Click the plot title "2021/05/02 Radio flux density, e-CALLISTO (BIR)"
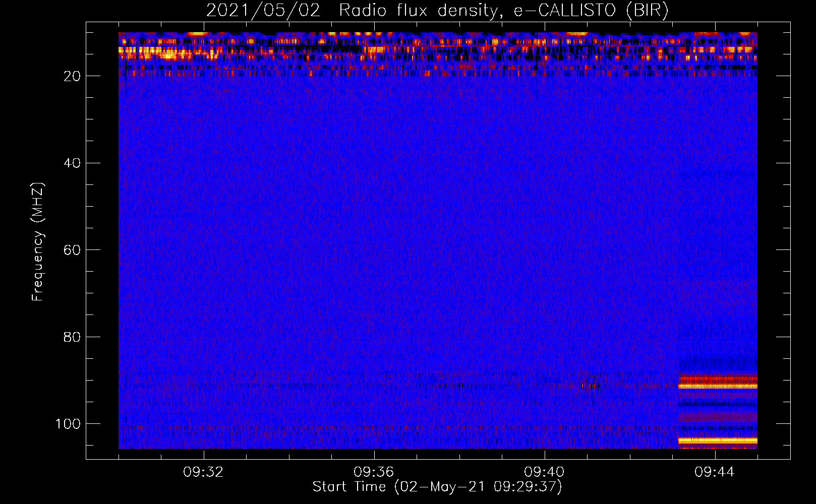This screenshot has height=504, width=816. click(x=437, y=11)
